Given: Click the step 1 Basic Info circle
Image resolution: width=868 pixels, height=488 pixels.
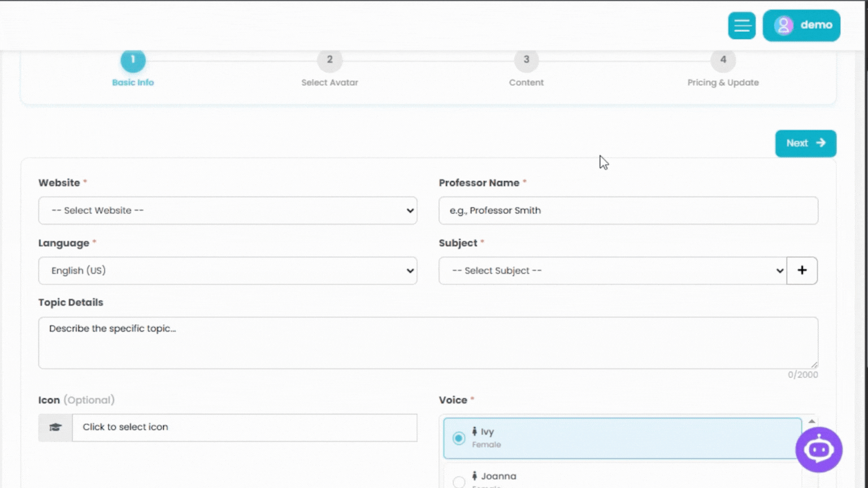Looking at the screenshot, I should tap(133, 60).
